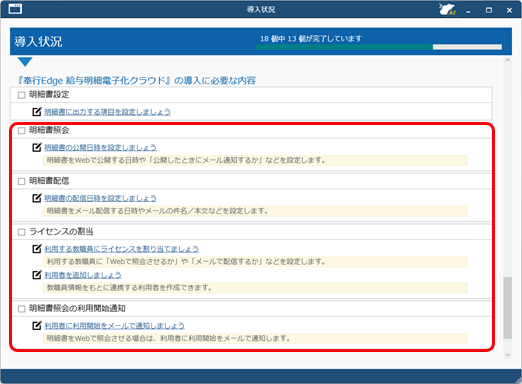The image size is (522, 384).
Task: Check the 明細書照会 checkbox
Action: click(x=22, y=130)
